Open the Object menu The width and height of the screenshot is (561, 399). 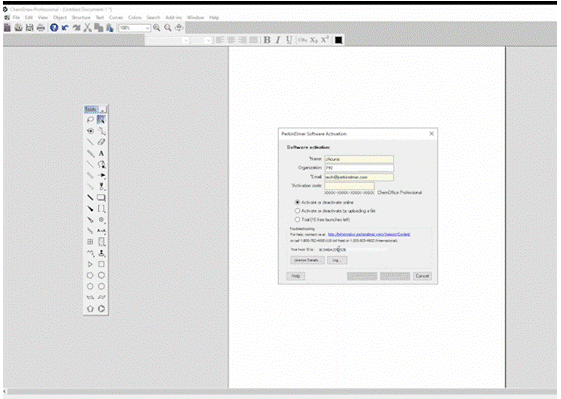coord(60,17)
